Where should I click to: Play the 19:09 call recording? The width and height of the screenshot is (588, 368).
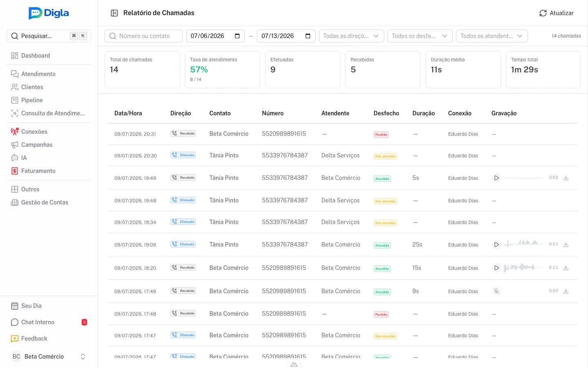pyautogui.click(x=497, y=245)
